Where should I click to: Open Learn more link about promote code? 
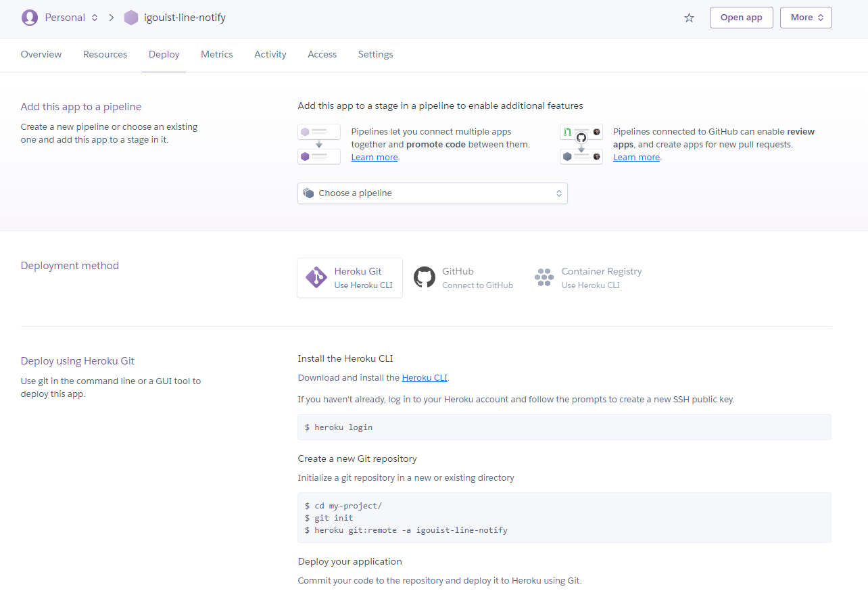[x=375, y=158]
